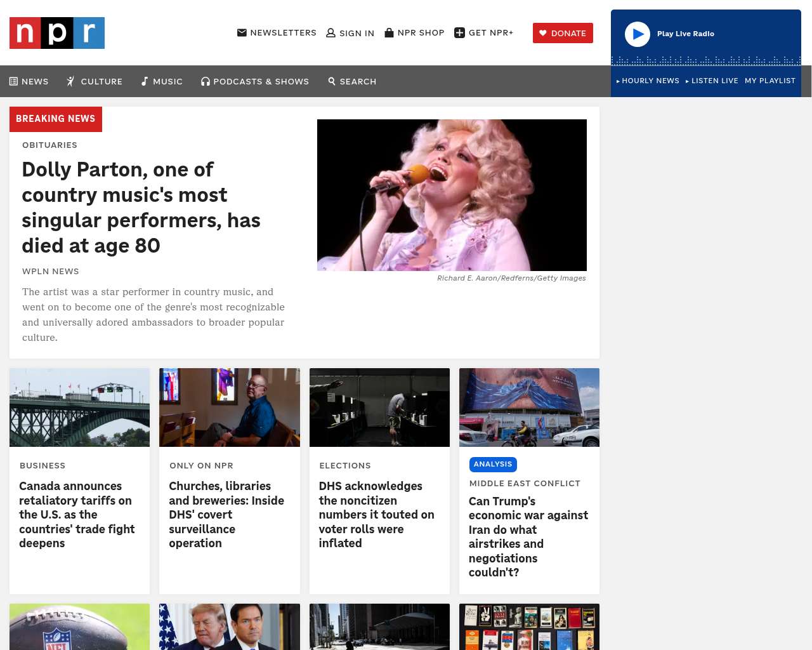The image size is (812, 650).
Task: Open the Trump and Rubio photo
Action: click(x=230, y=627)
